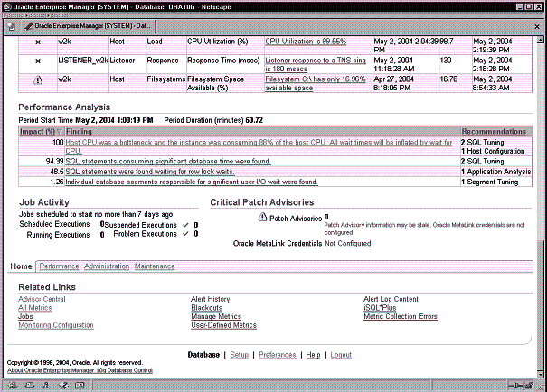The width and height of the screenshot is (547, 392).
Task: Sort findings by the Finding column header
Action: point(79,132)
